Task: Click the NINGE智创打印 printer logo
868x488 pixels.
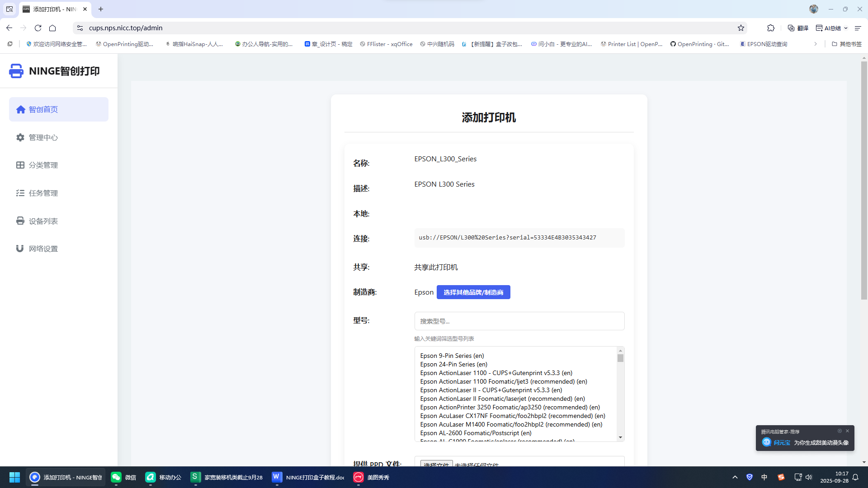Action: (16, 71)
